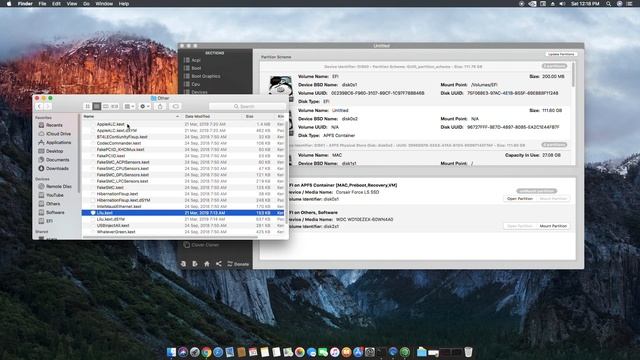This screenshot has height=360, width=640.
Task: Click Mount Partition for Others, Software EFI
Action: pos(553,226)
